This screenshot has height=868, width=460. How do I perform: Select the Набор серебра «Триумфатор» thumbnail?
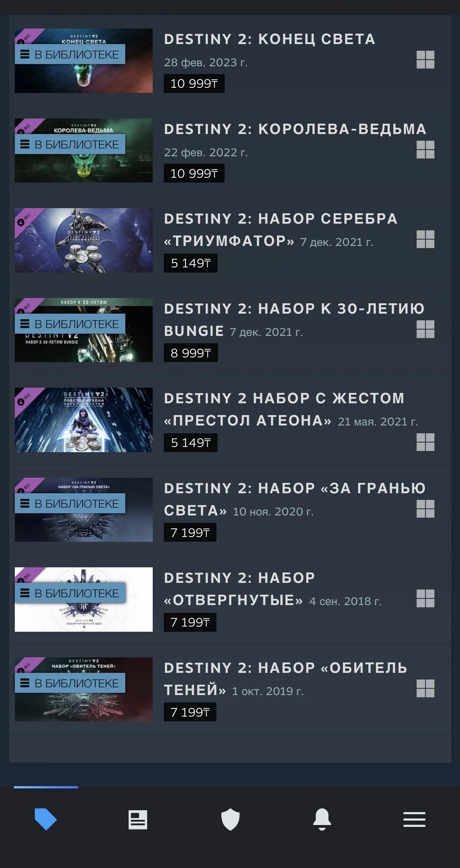tap(84, 240)
